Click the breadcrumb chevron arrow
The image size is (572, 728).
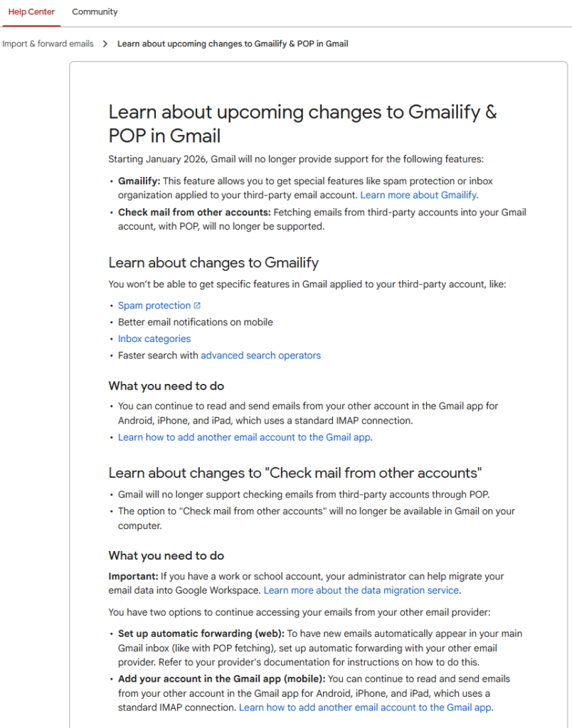click(x=105, y=43)
